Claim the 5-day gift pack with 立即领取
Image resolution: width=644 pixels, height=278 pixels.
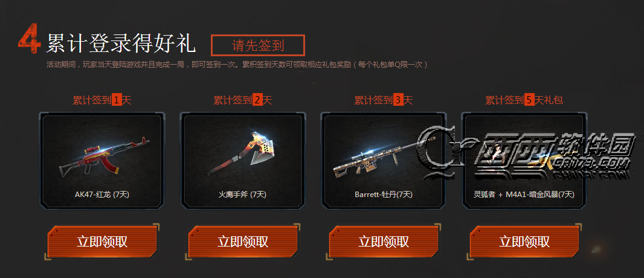click(x=524, y=242)
